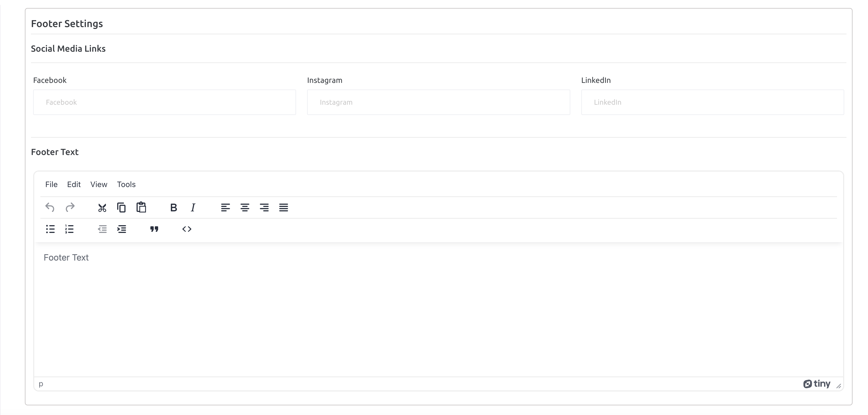Select the bullet list icon
868x415 pixels.
50,229
